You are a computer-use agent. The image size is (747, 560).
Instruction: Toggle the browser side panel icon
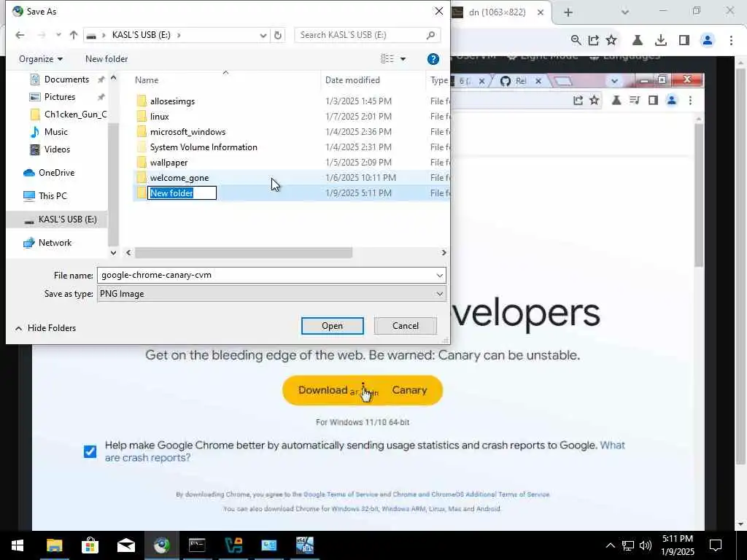tap(684, 41)
